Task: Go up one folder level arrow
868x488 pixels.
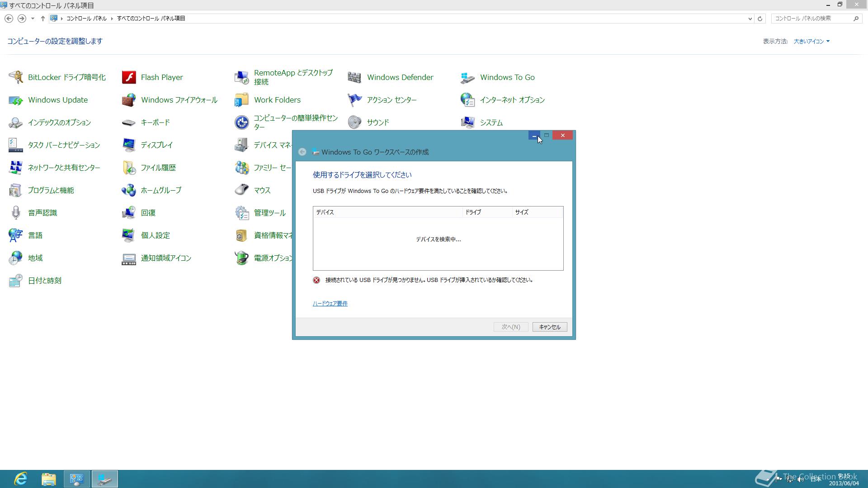Action: pyautogui.click(x=42, y=19)
